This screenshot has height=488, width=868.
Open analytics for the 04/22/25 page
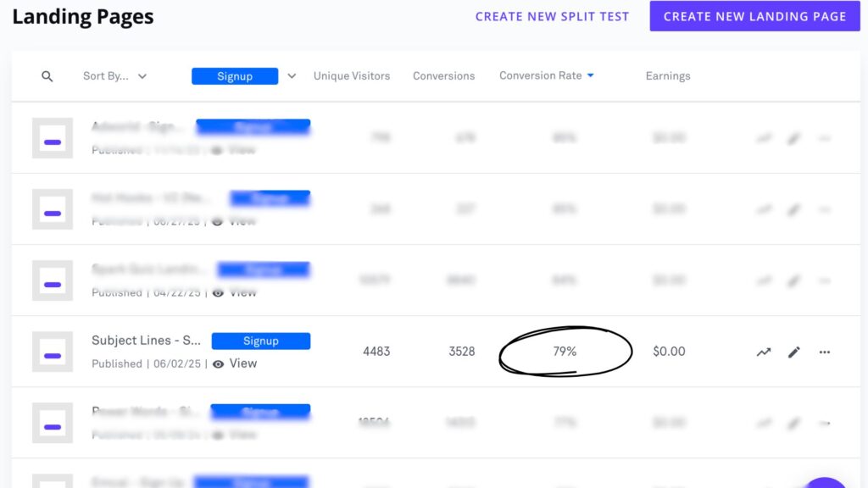point(764,280)
